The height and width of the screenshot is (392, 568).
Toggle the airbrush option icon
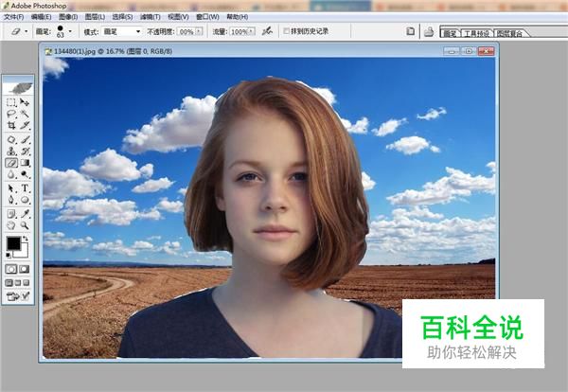tap(267, 31)
